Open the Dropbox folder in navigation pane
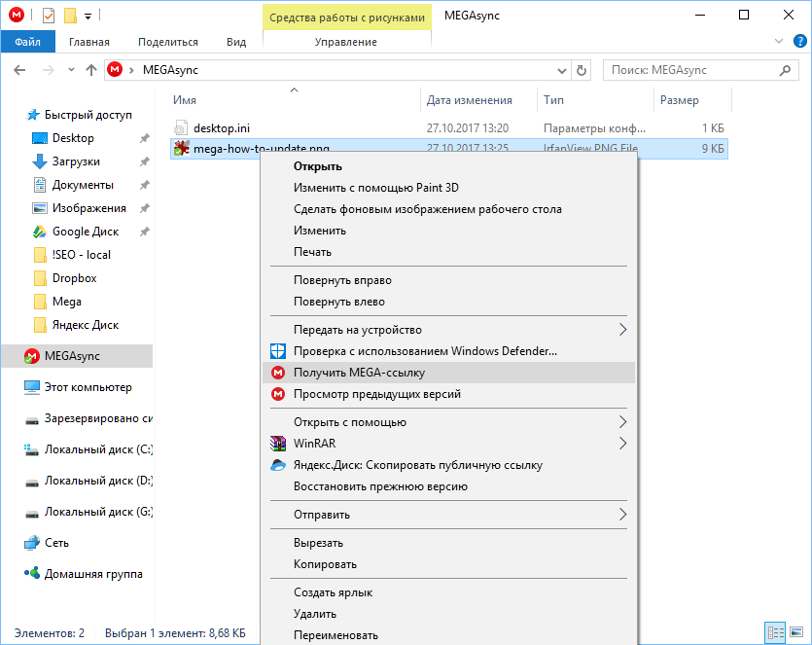 click(74, 277)
